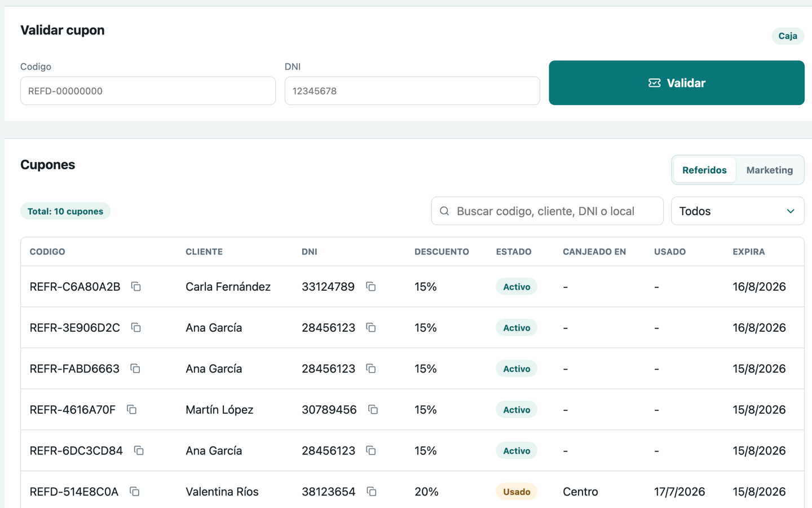Click the Estado column header
812x508 pixels.
[x=514, y=252]
